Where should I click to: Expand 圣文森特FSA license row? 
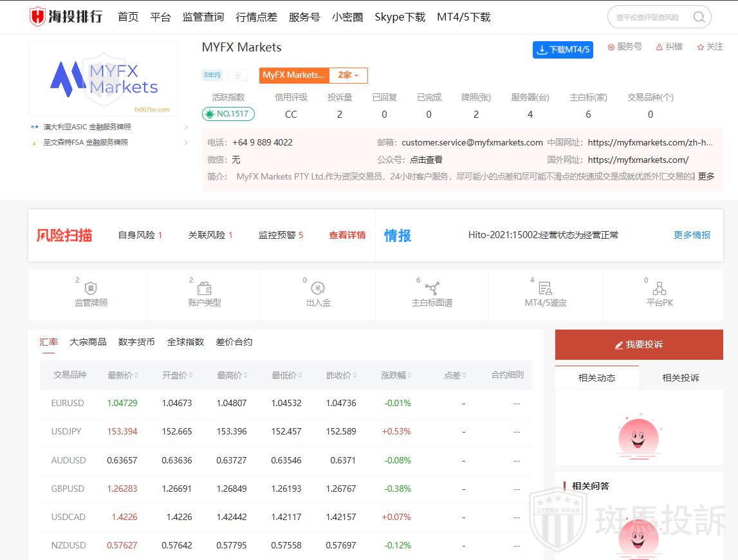click(186, 142)
